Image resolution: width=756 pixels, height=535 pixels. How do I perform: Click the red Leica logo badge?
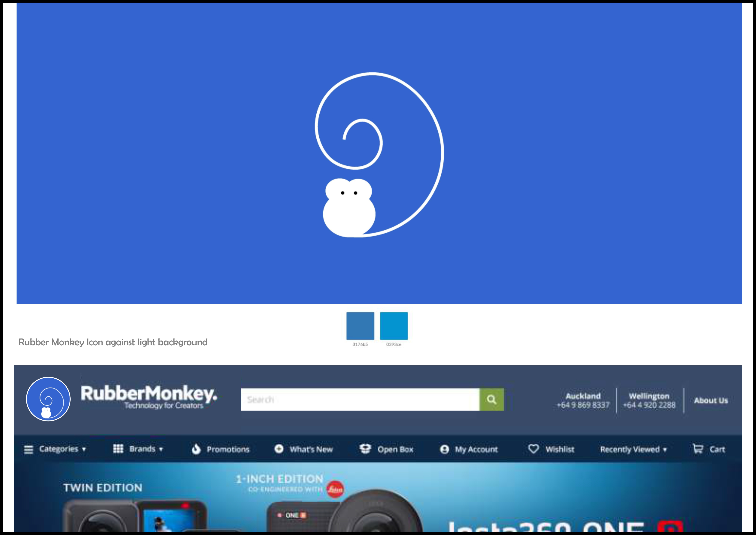[335, 489]
